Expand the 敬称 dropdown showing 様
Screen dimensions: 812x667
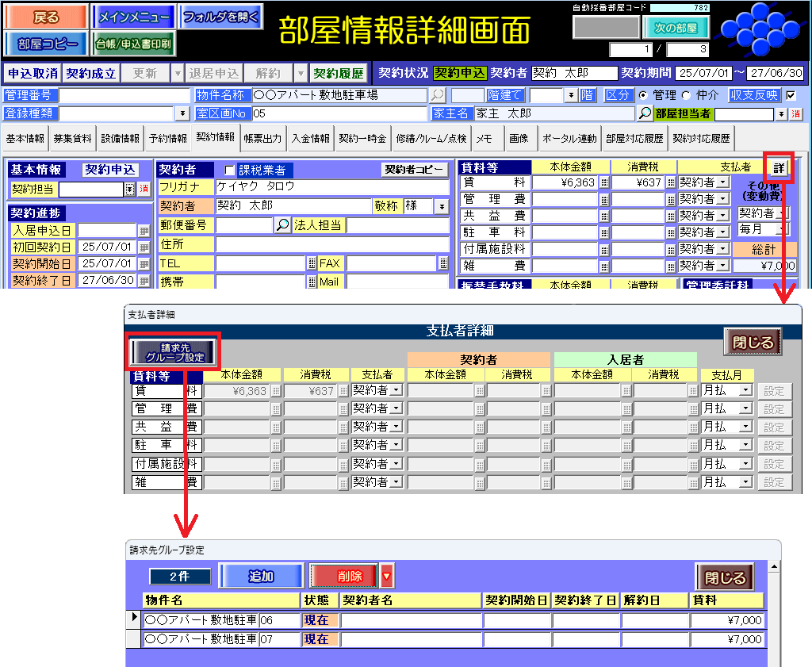coord(441,207)
